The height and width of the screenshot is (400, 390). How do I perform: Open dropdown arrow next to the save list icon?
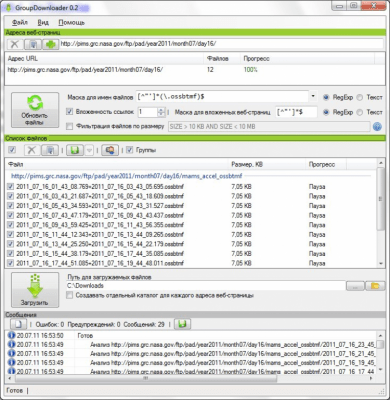89,150
